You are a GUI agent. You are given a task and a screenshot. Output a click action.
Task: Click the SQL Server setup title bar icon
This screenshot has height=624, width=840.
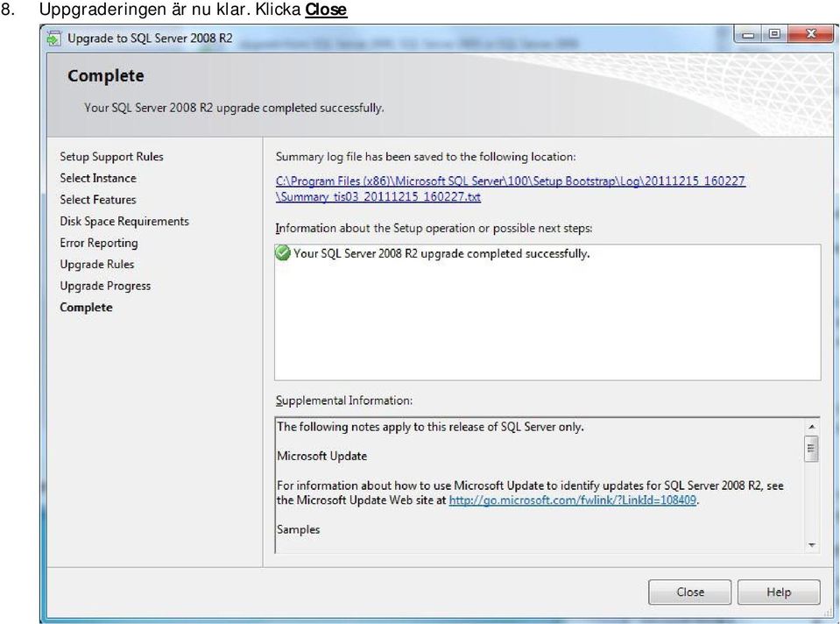click(x=53, y=39)
